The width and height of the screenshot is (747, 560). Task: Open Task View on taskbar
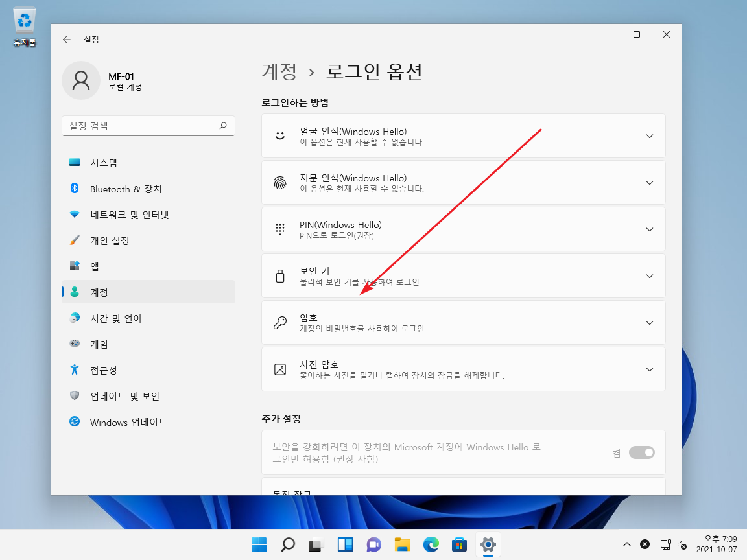click(x=316, y=544)
